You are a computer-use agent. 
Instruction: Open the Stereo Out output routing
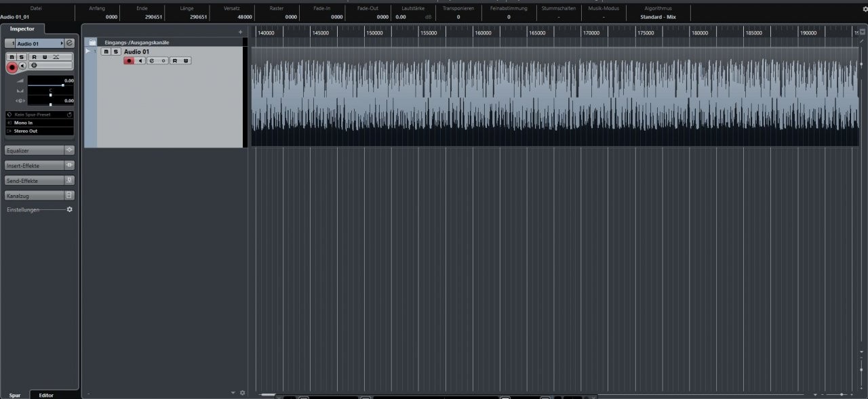41,131
